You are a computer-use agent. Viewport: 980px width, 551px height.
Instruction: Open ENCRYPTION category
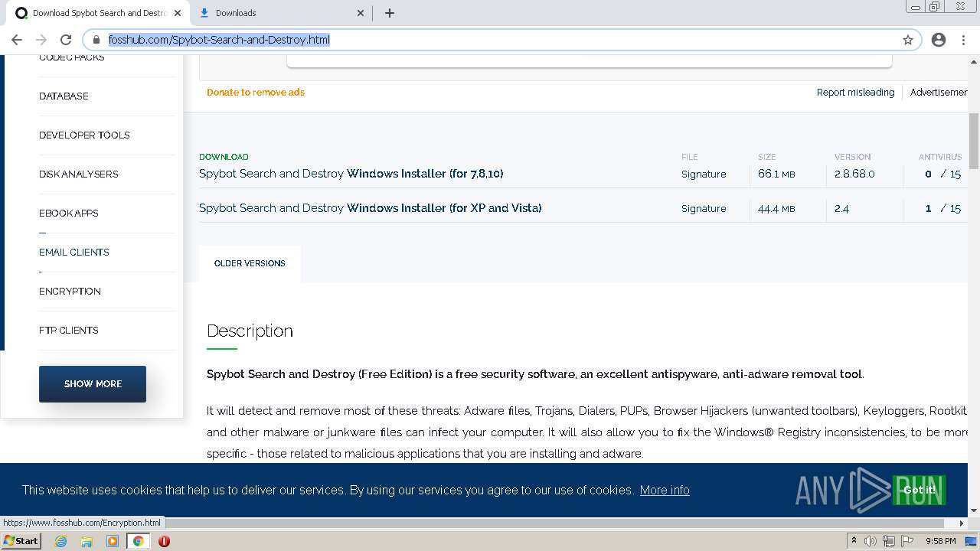click(70, 292)
